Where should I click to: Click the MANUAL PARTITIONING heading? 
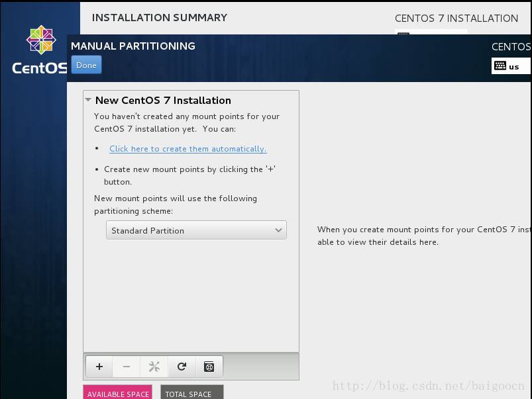(133, 46)
